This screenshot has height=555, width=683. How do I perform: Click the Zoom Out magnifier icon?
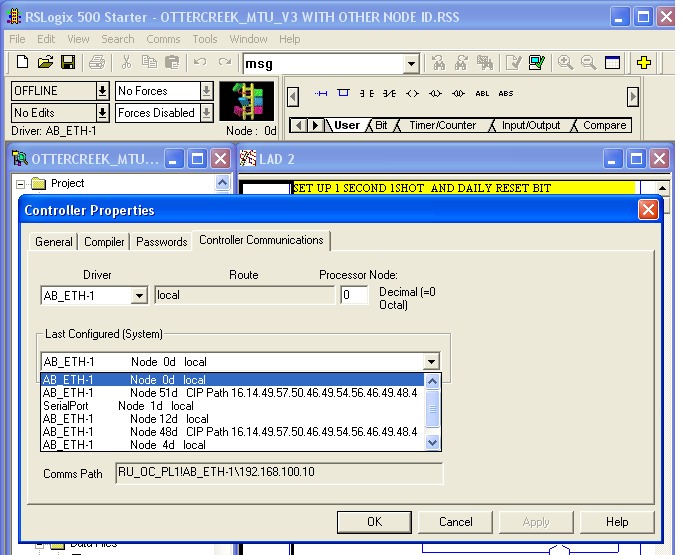[589, 63]
